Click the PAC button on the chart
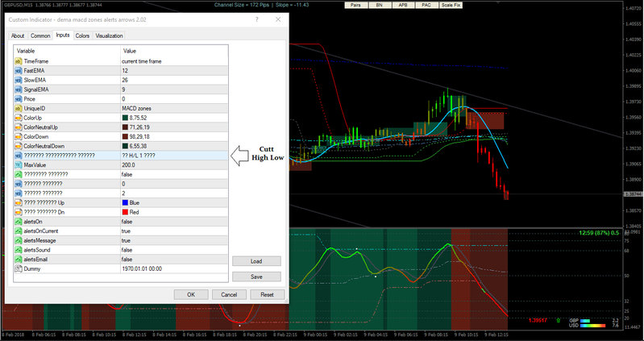This screenshot has width=644, height=341. 426,6
